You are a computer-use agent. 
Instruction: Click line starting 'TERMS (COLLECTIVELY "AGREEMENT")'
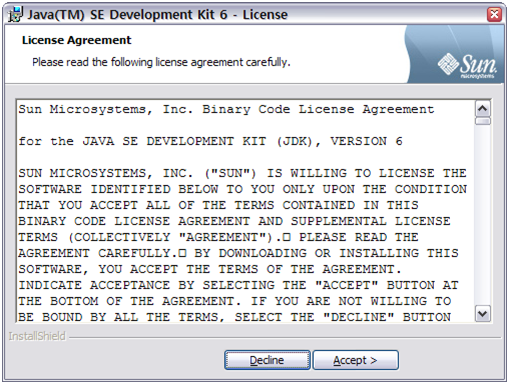point(218,237)
